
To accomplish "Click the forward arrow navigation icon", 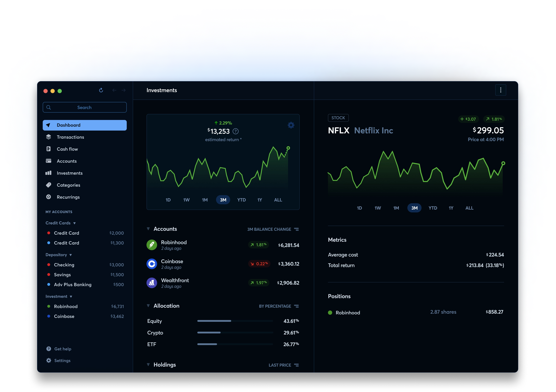I will [124, 90].
